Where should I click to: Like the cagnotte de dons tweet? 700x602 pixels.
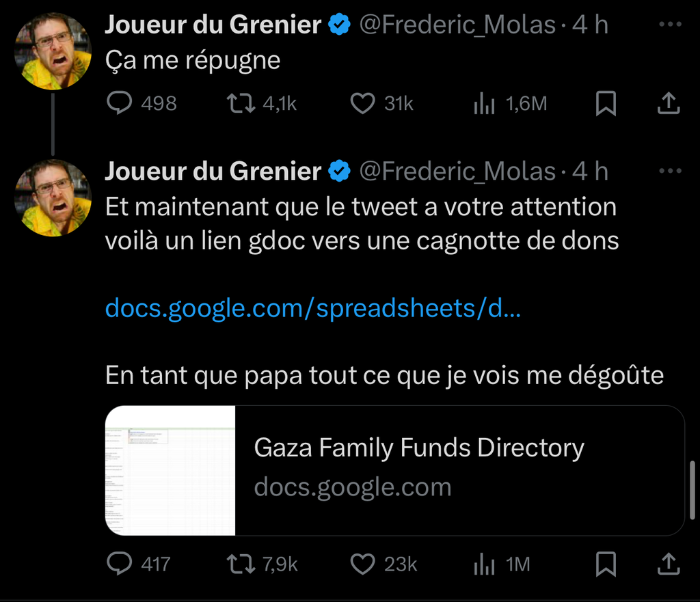pos(362,564)
